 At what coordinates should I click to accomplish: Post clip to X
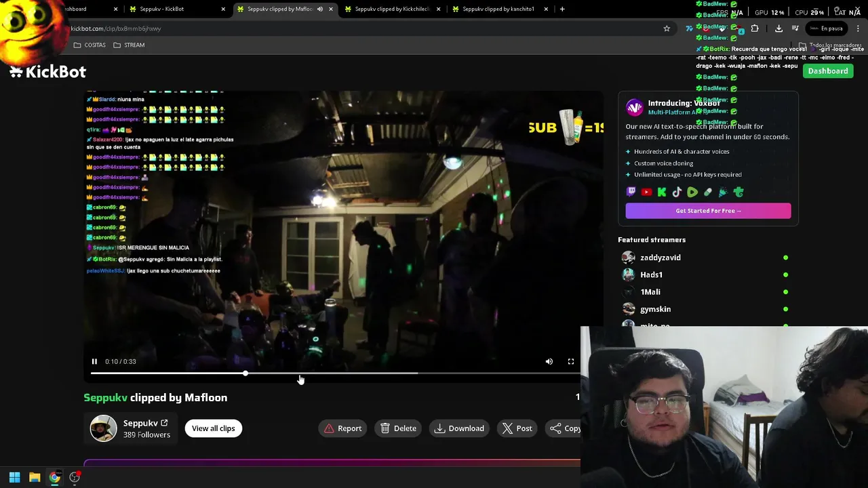[x=517, y=428]
